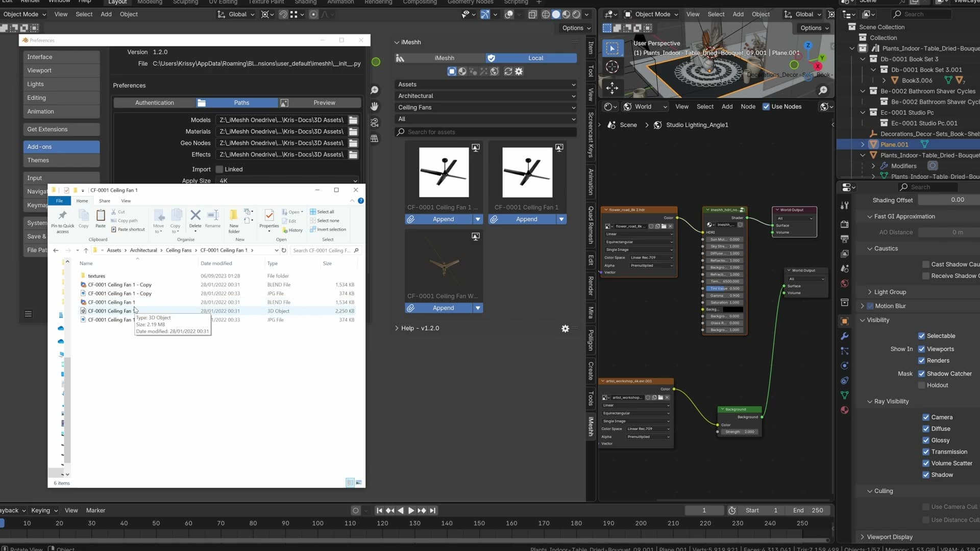This screenshot has width=980, height=551.
Task: Click Get Extensions in Preferences
Action: pyautogui.click(x=61, y=130)
